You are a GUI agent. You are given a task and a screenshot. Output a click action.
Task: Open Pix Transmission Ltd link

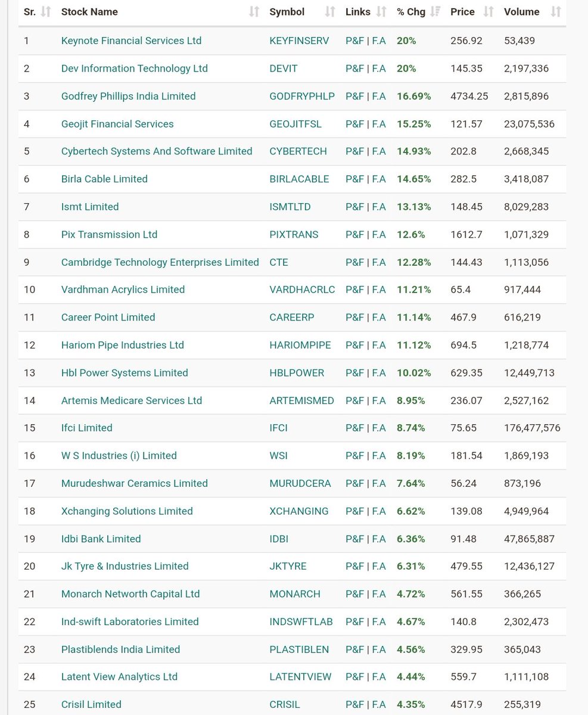pos(110,235)
